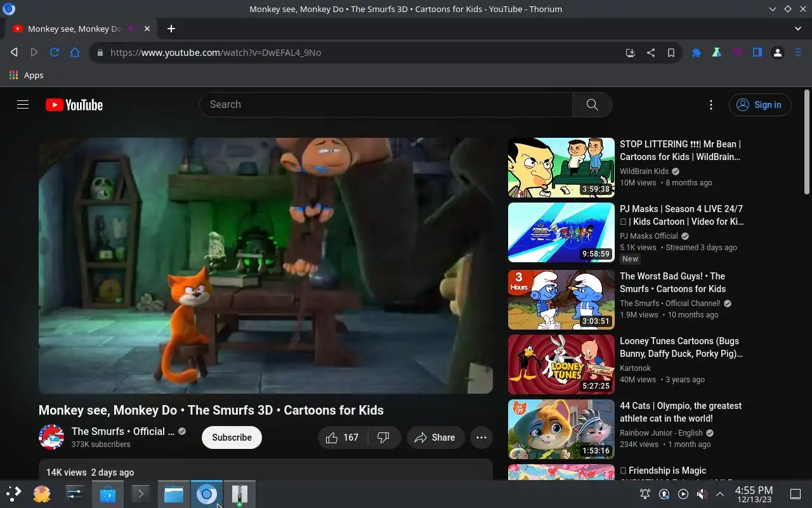Open 44 Cats Olympio video title

(681, 412)
